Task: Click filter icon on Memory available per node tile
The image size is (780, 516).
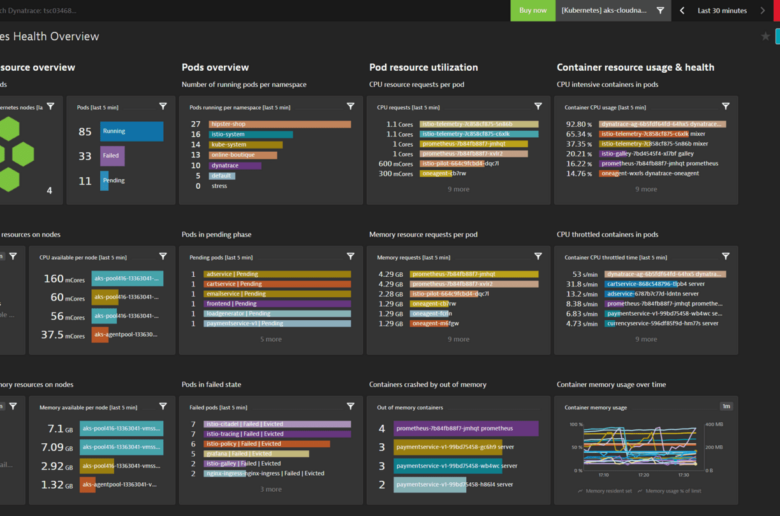Action: pyautogui.click(x=163, y=407)
